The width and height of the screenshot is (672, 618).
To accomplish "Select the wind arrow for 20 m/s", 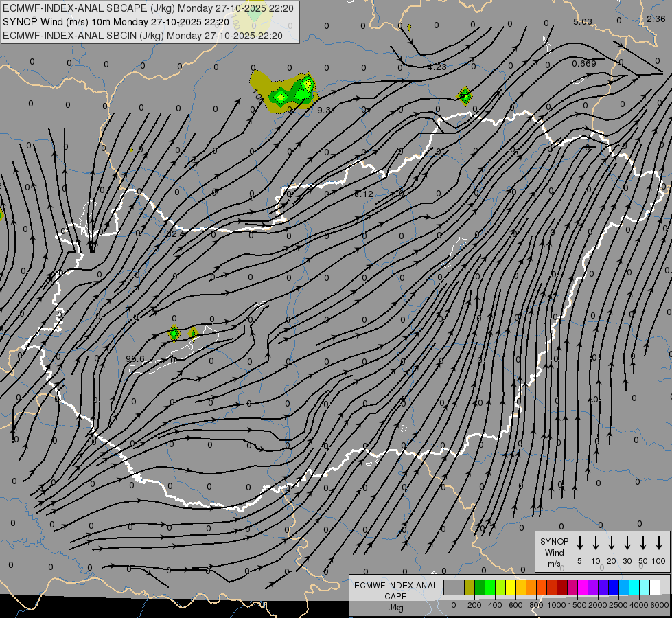I will point(611,543).
